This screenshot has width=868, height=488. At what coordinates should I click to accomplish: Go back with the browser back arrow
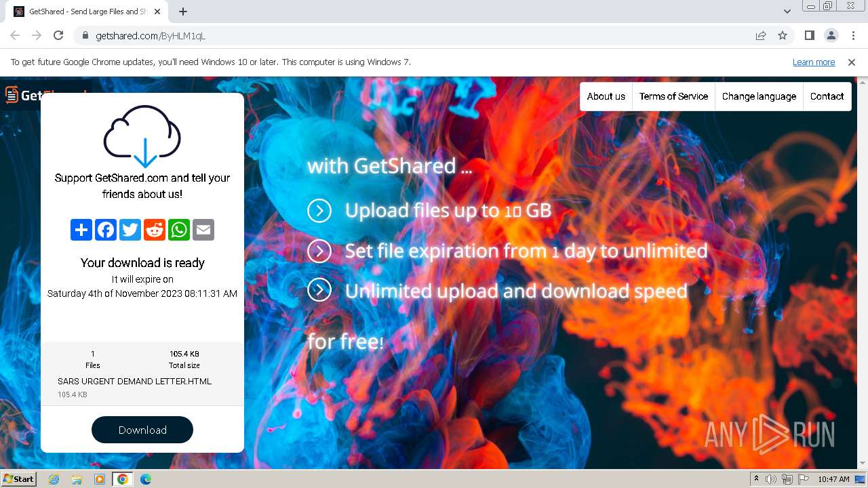(x=15, y=35)
